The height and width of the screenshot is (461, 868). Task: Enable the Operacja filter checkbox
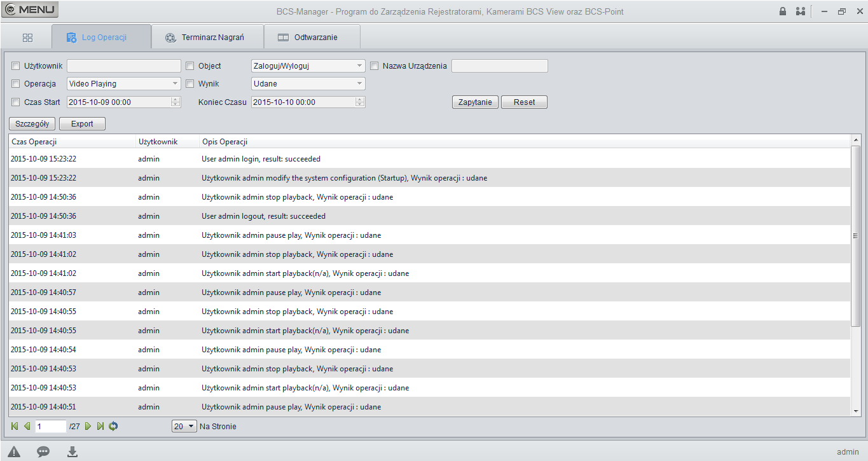[x=16, y=83]
